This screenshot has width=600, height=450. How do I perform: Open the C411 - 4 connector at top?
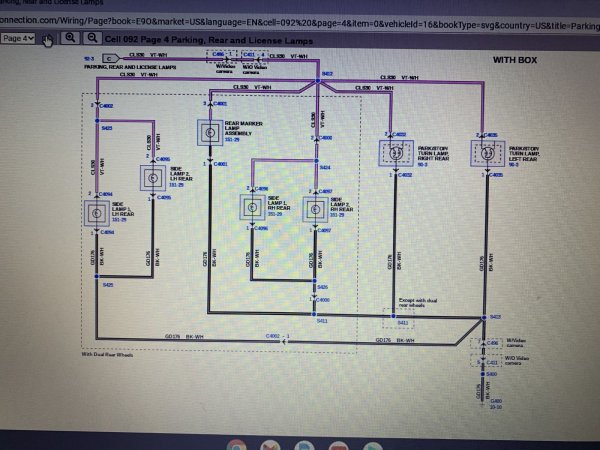coord(254,55)
